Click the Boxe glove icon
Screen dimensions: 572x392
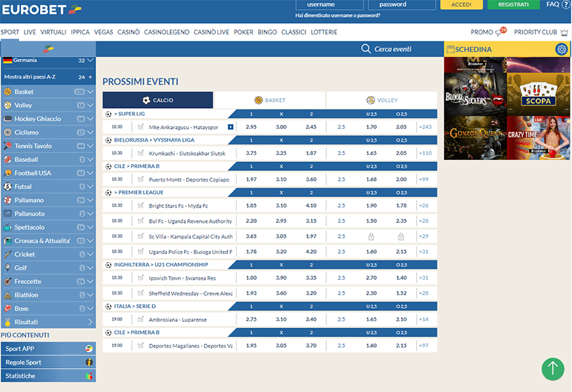tap(8, 309)
